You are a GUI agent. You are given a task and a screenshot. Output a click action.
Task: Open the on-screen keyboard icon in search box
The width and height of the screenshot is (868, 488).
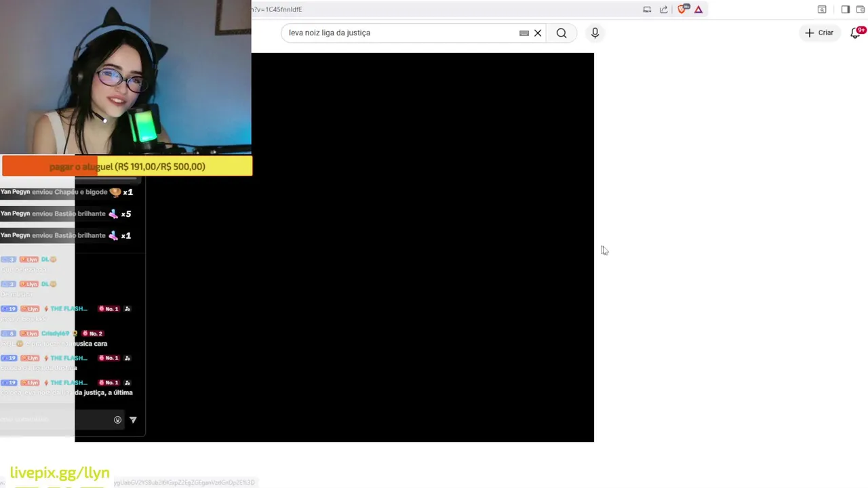click(524, 33)
